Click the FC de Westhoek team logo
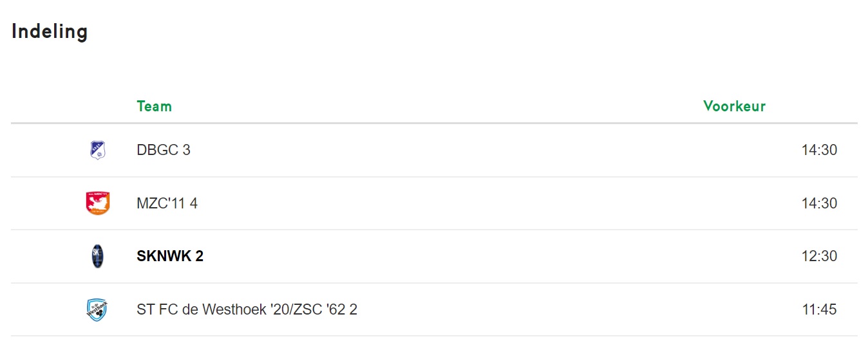This screenshot has width=868, height=348. [97, 310]
